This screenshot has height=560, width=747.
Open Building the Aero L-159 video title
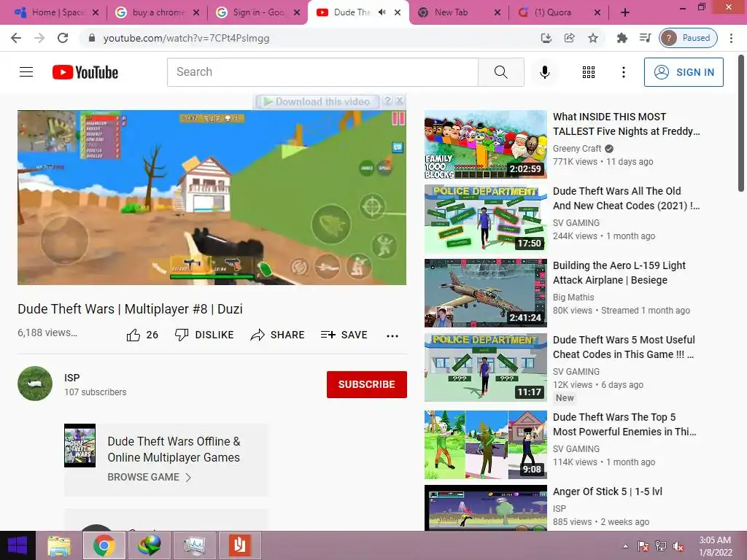(619, 273)
